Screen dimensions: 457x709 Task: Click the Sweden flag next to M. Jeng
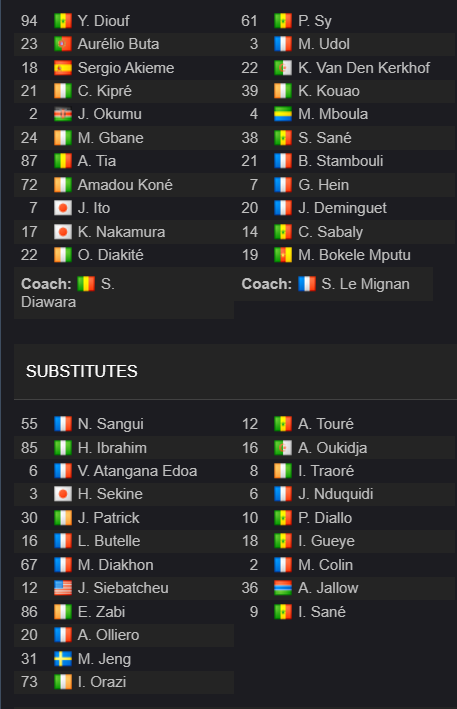click(63, 659)
